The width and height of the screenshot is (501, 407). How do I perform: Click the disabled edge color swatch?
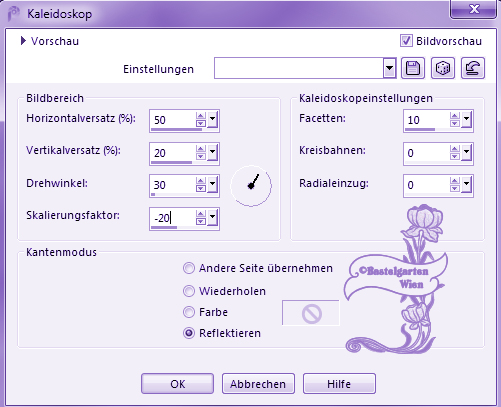pyautogui.click(x=311, y=313)
